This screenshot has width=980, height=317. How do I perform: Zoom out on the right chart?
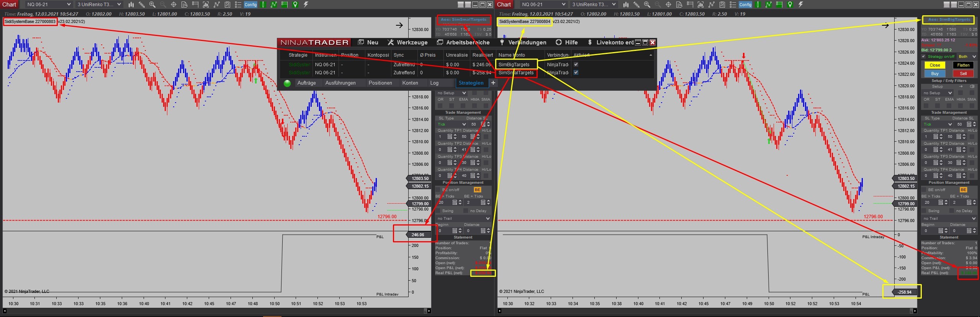click(658, 5)
